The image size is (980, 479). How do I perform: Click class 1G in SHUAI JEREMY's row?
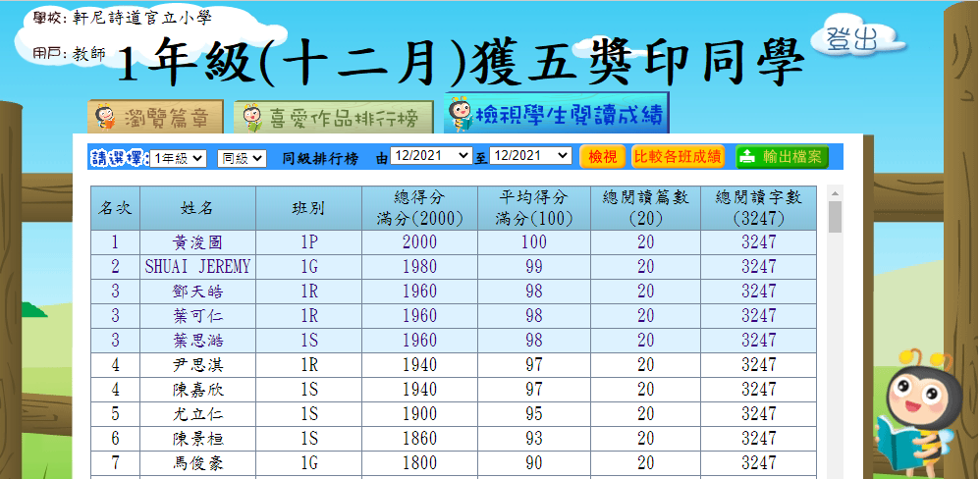(x=308, y=267)
